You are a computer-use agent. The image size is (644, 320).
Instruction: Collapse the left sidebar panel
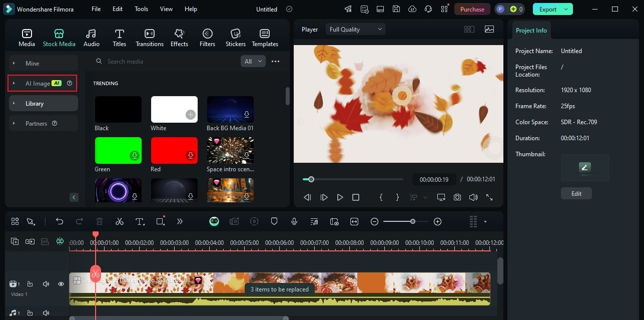(74, 197)
